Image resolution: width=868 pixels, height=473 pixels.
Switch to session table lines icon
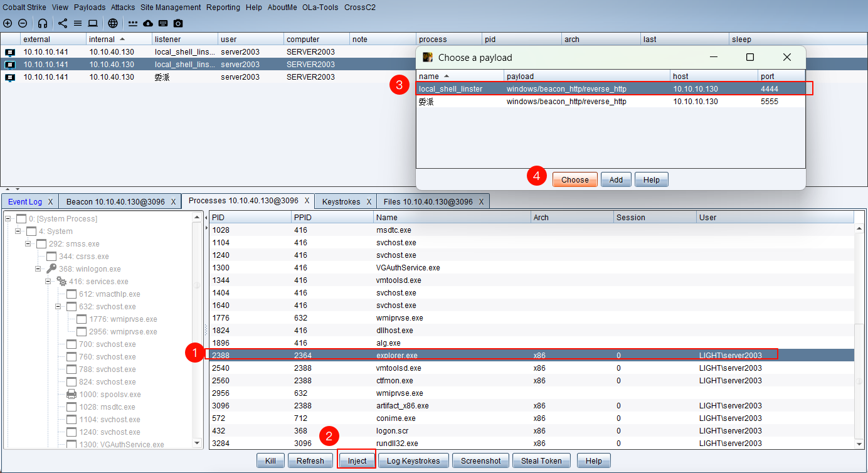point(78,23)
